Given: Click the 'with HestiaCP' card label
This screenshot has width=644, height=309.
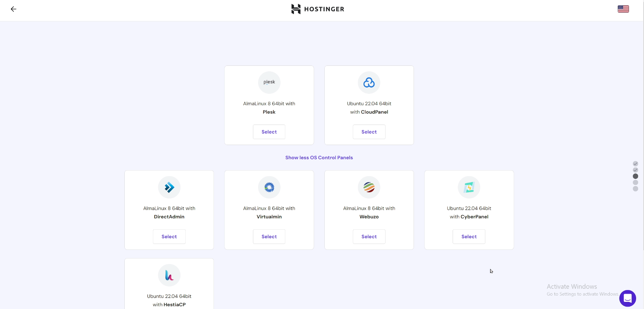Looking at the screenshot, I should click(169, 305).
